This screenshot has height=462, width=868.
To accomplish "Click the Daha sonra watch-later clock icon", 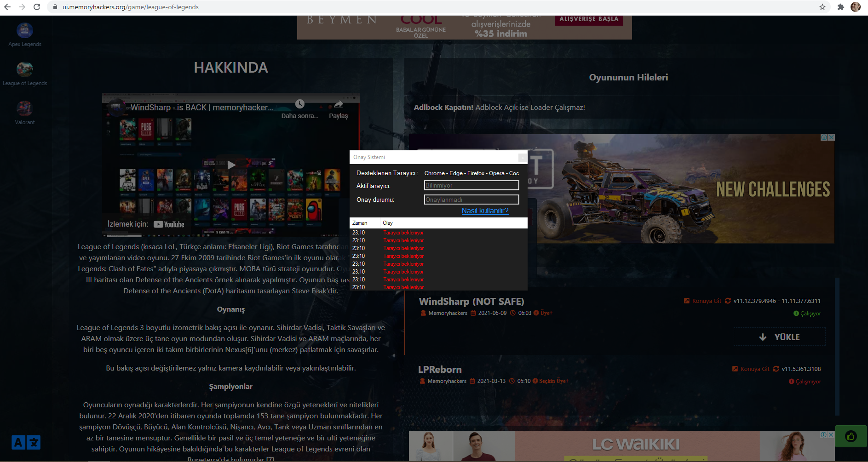I will 300,104.
